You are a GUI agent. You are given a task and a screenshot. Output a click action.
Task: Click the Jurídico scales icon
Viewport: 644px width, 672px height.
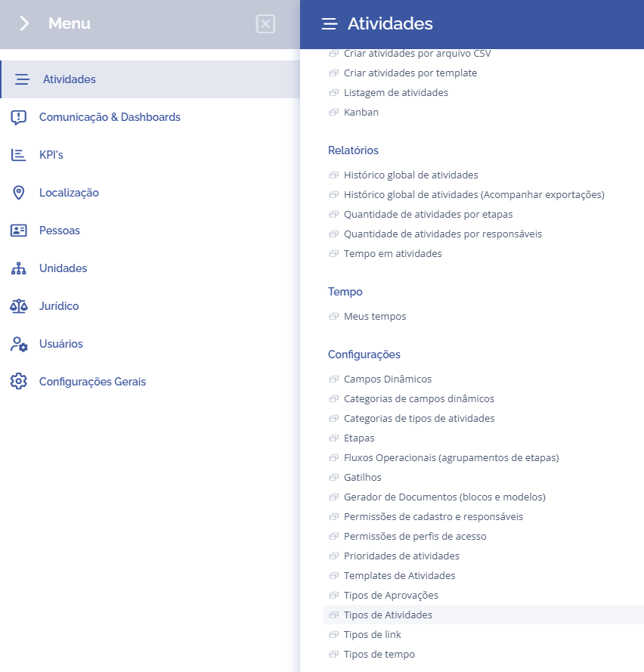[x=19, y=306]
